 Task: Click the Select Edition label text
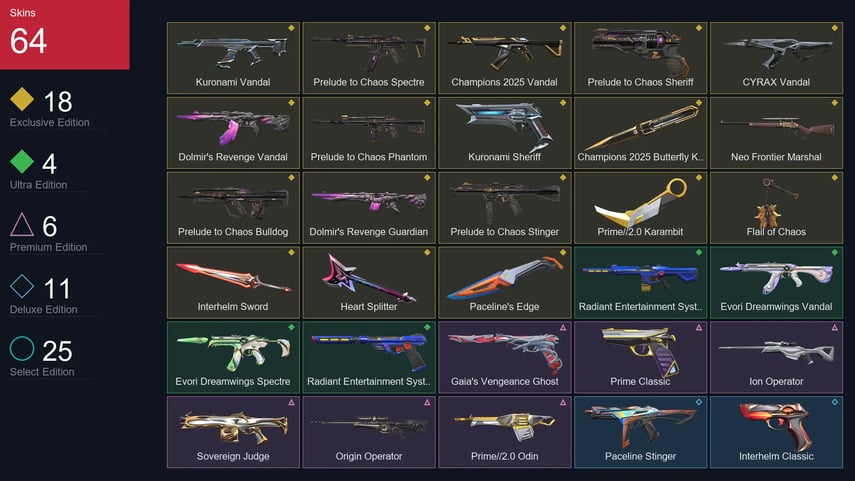(x=42, y=372)
